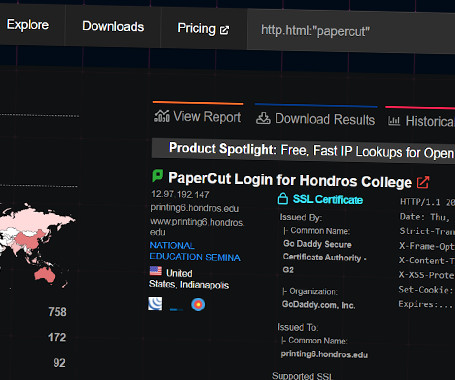This screenshot has height=380, width=455.
Task: Click the bullseye target tag icon
Action: tap(198, 304)
